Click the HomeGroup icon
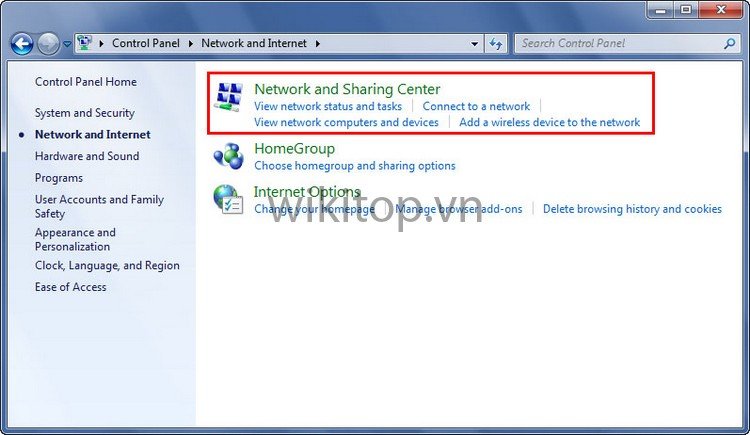Screen dimensions: 750x435 tap(229, 156)
